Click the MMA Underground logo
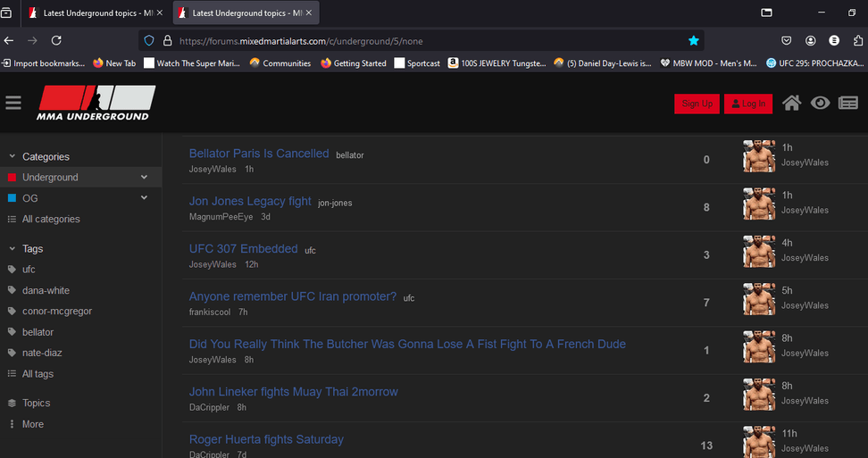The width and height of the screenshot is (868, 458). click(96, 103)
